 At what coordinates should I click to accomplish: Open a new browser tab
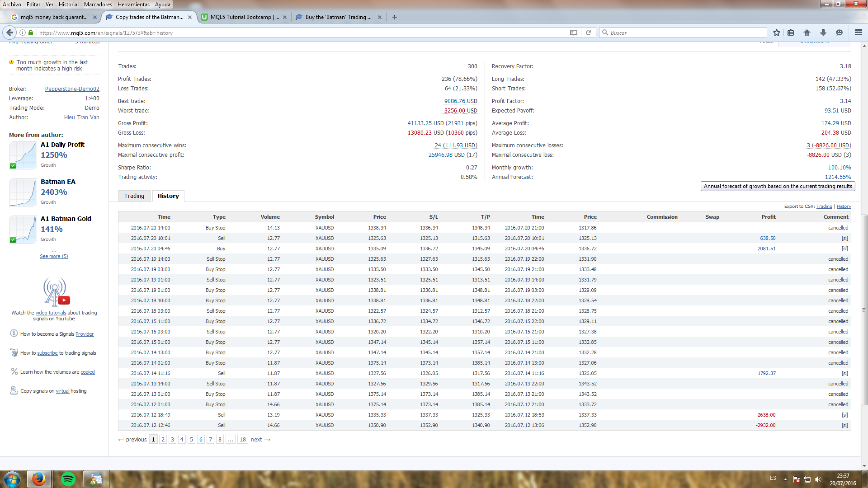click(x=395, y=17)
